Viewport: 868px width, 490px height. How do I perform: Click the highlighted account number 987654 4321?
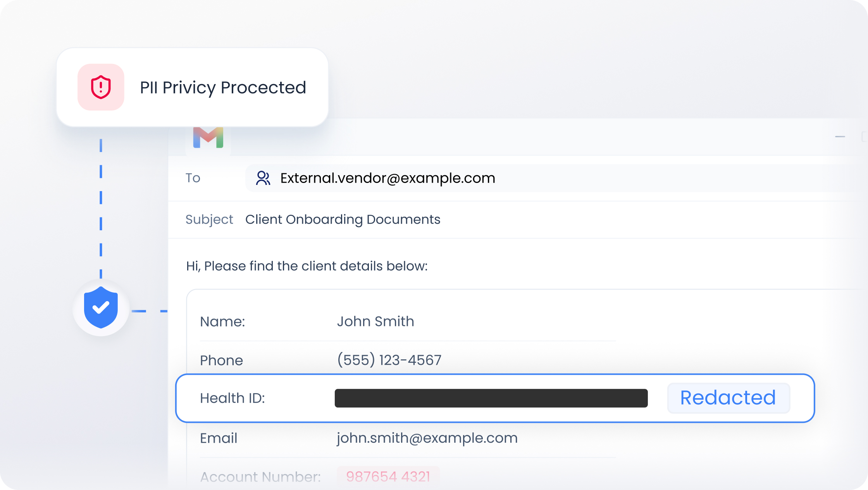[388, 476]
